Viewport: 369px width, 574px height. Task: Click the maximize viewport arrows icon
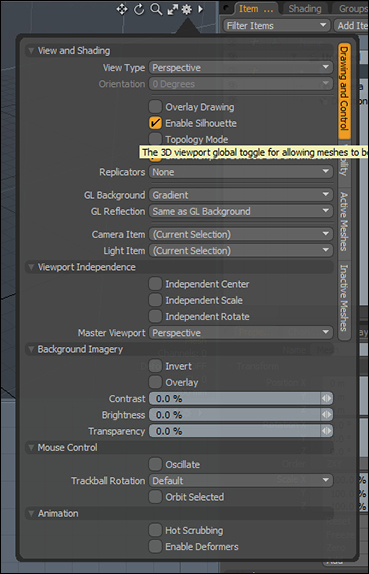click(172, 10)
